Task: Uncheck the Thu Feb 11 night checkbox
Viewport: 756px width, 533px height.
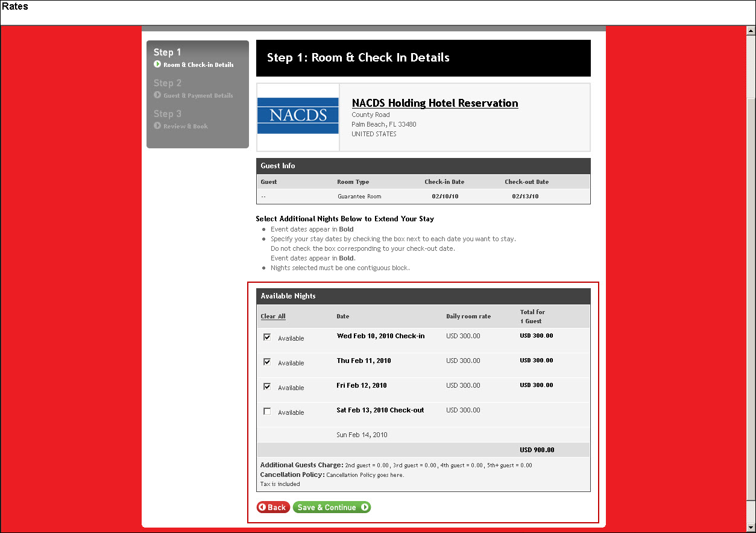Action: click(x=267, y=362)
